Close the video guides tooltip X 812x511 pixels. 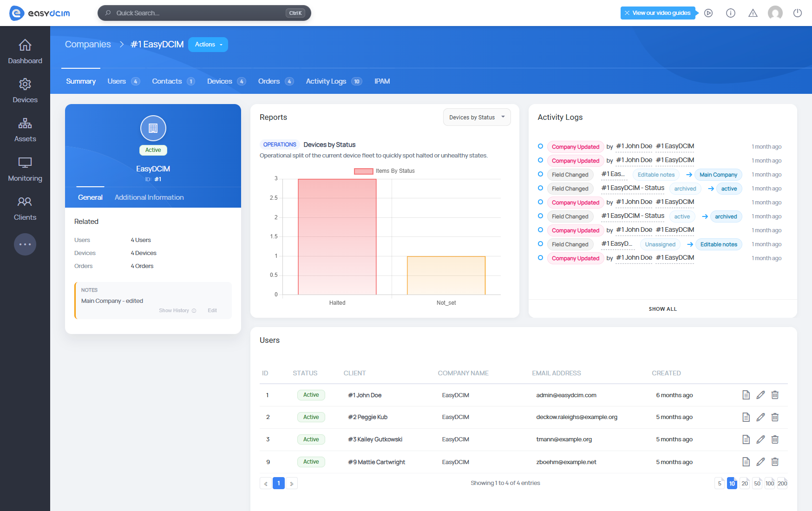627,13
